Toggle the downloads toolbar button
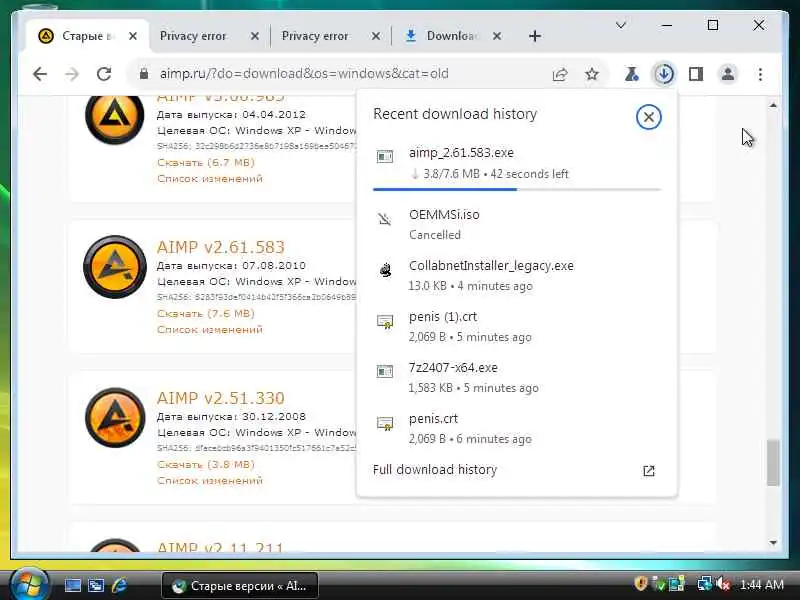Screen dimensions: 800x600 click(x=664, y=74)
